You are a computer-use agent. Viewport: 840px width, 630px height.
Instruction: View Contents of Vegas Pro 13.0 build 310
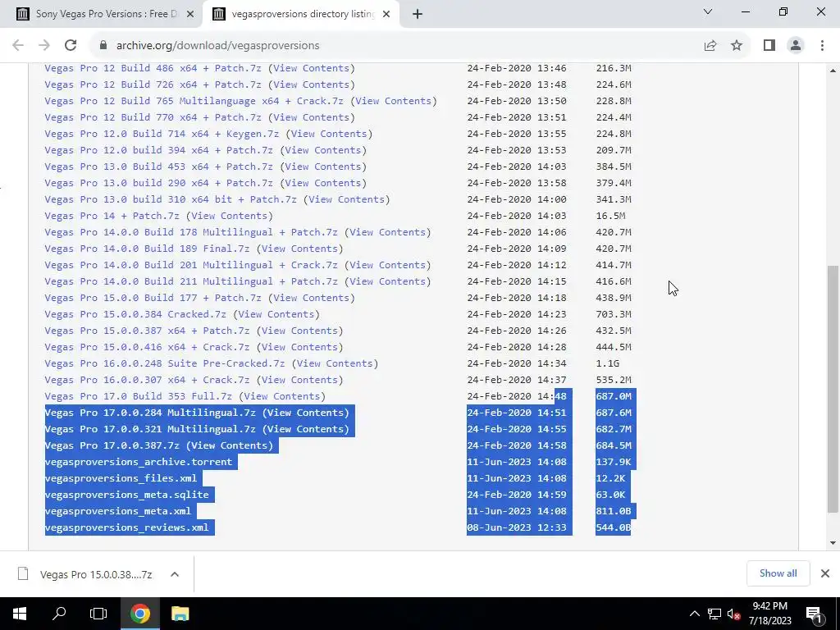(347, 199)
